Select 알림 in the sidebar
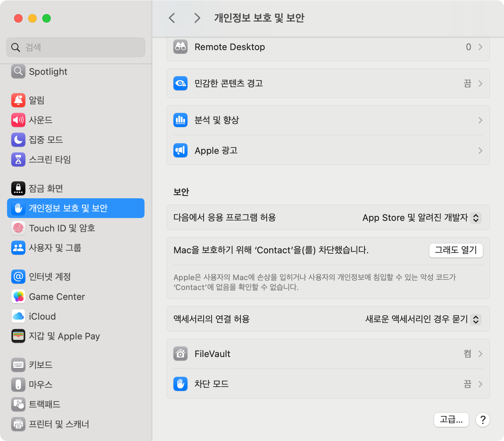 pos(76,100)
